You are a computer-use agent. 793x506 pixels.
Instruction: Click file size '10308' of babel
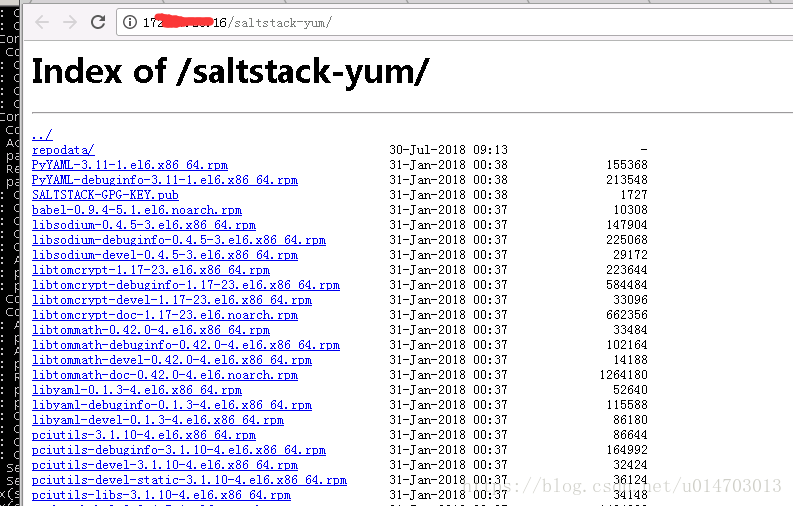click(630, 210)
